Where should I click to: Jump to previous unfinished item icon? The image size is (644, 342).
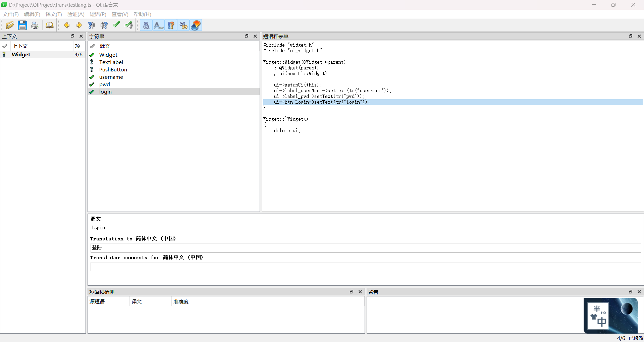[92, 25]
